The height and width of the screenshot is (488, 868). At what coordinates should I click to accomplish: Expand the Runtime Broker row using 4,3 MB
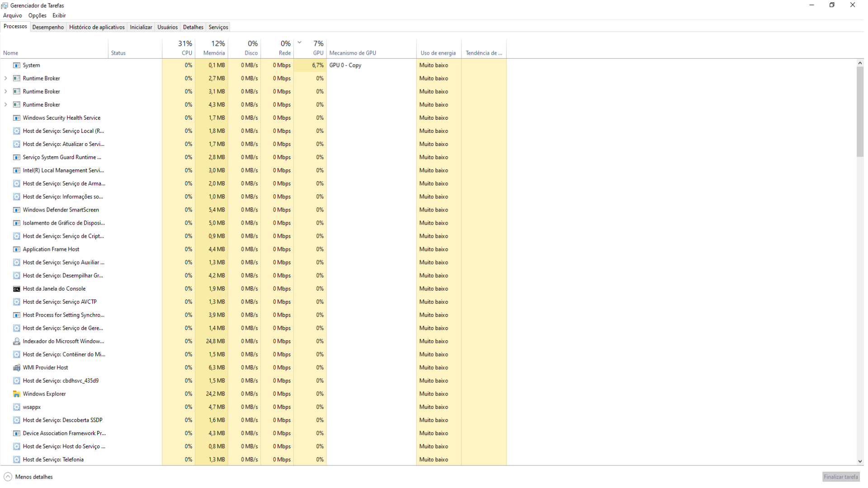[5, 104]
